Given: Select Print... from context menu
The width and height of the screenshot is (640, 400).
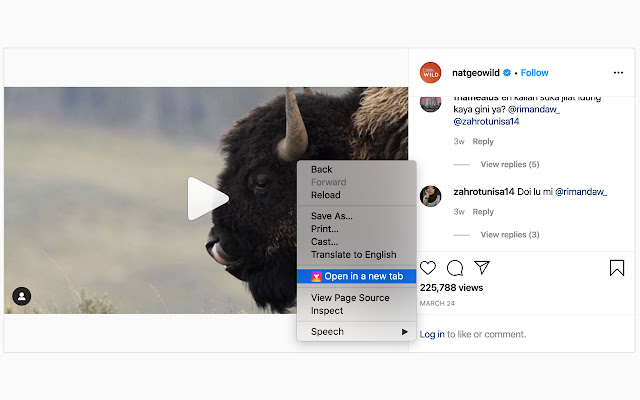Looking at the screenshot, I should pos(356,229).
